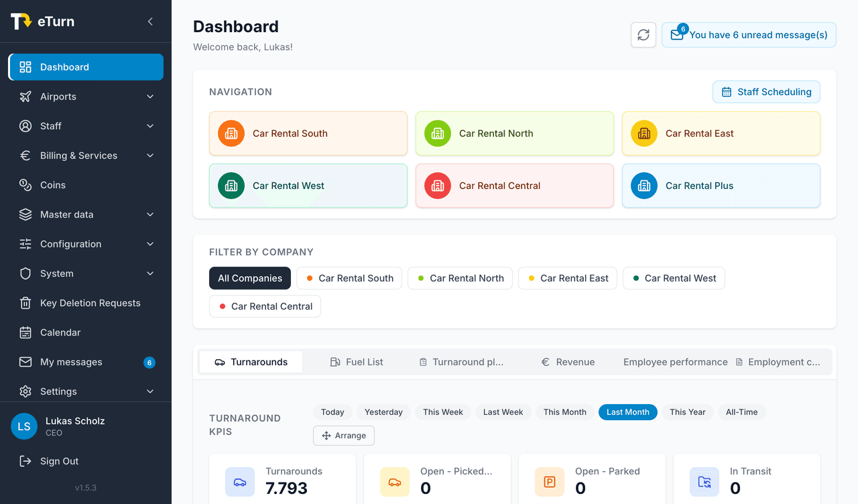Click the dark green Car Rental West icon
The height and width of the screenshot is (504, 858).
point(231,186)
